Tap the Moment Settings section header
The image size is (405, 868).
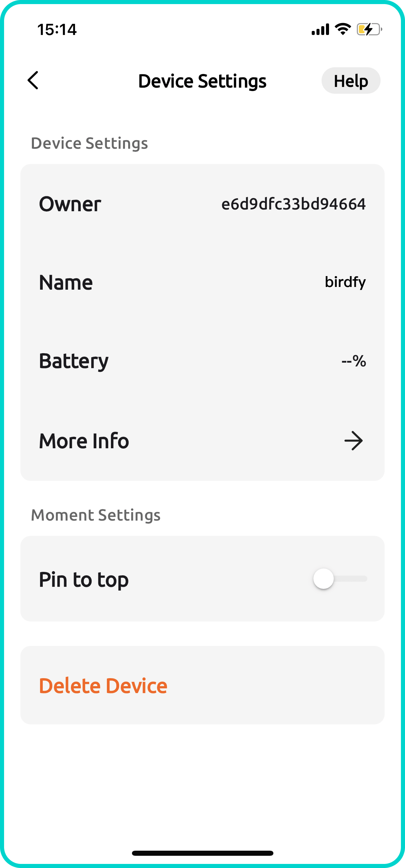(96, 515)
